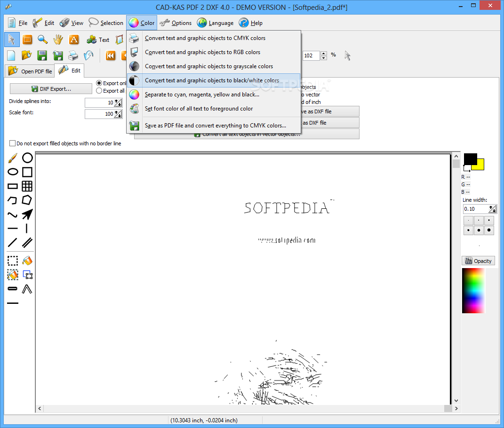Open the Language menu
This screenshot has height=428, width=504.
[216, 23]
